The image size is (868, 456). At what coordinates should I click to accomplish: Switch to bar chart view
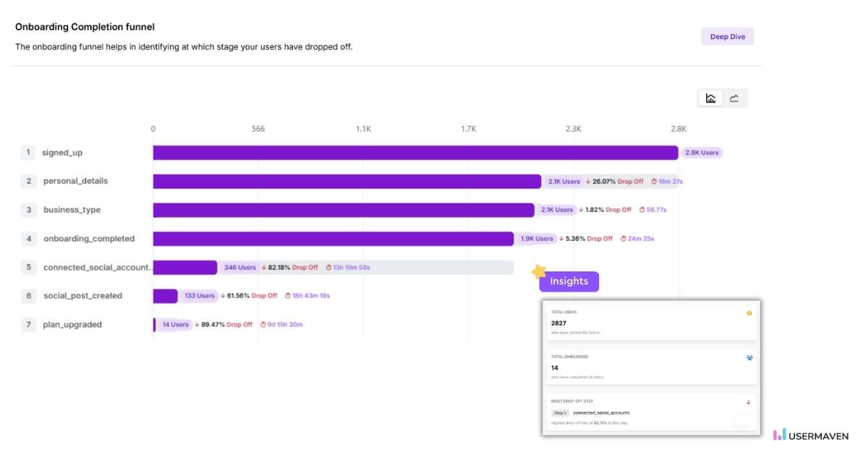(710, 98)
